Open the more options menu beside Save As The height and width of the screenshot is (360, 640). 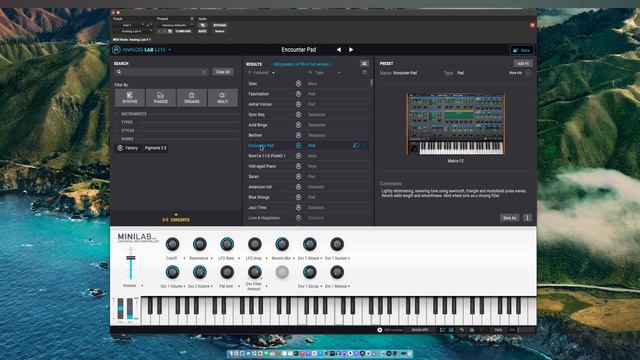[527, 218]
